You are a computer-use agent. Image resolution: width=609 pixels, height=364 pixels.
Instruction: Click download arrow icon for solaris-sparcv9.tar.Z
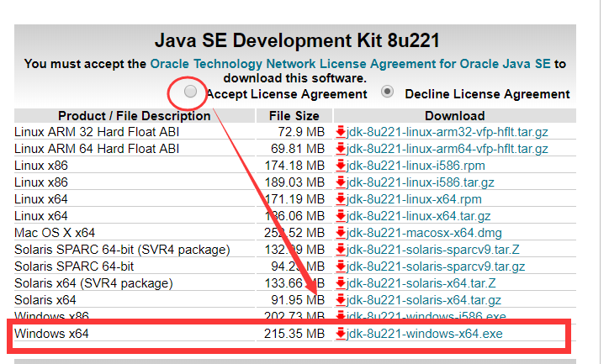[x=341, y=250]
